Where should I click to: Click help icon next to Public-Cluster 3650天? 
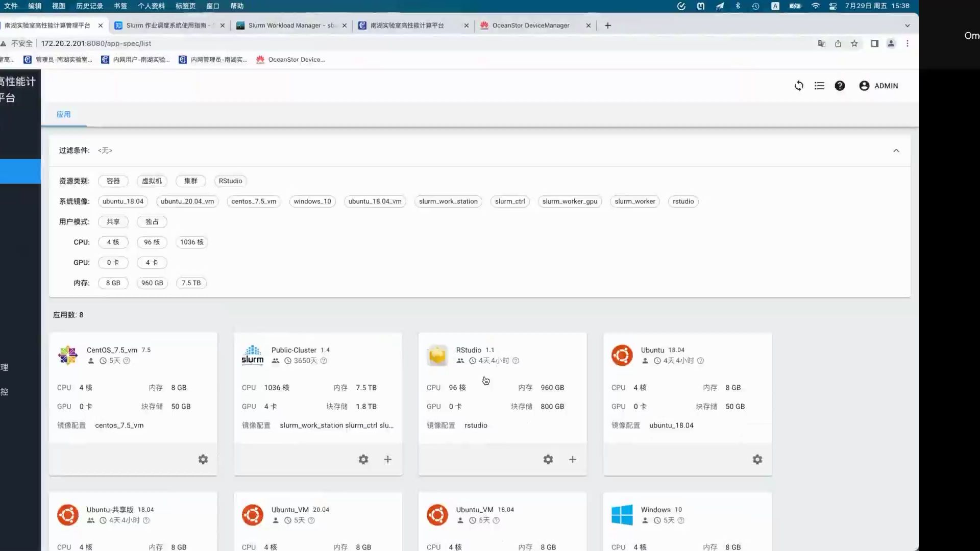pyautogui.click(x=324, y=361)
